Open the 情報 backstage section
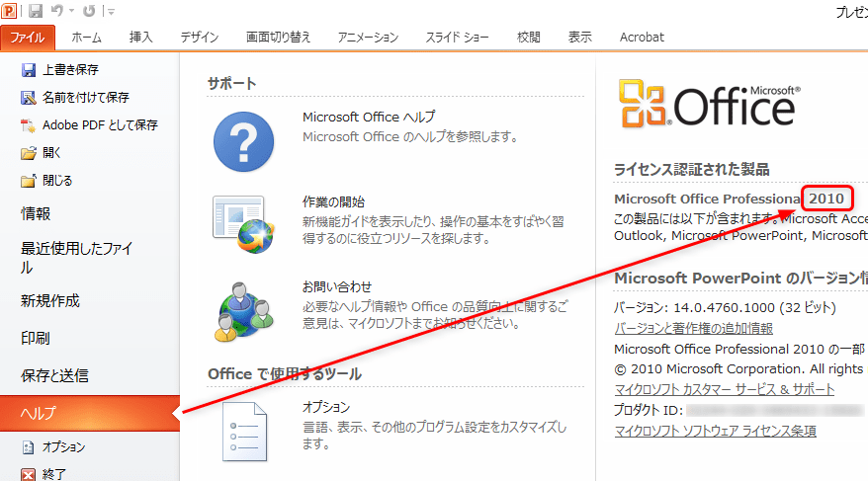This screenshot has height=481, width=868. tap(36, 214)
